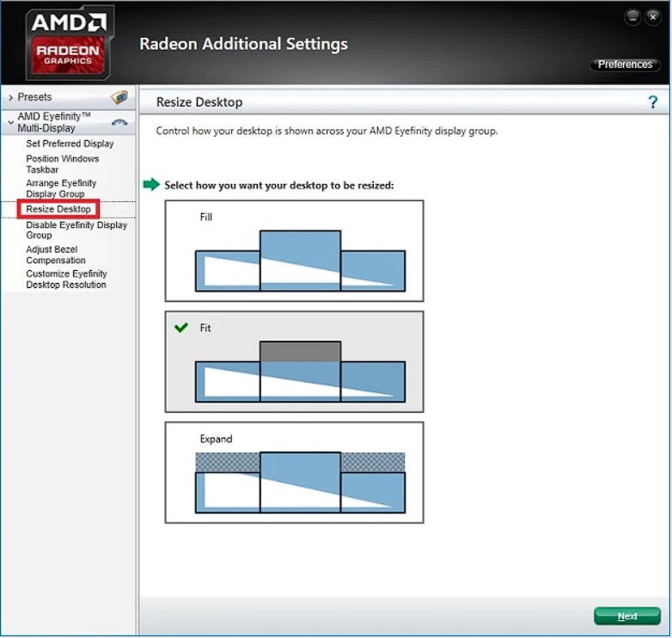Expand the Presets section
Image resolution: width=672 pixels, height=638 pixels.
pos(10,98)
